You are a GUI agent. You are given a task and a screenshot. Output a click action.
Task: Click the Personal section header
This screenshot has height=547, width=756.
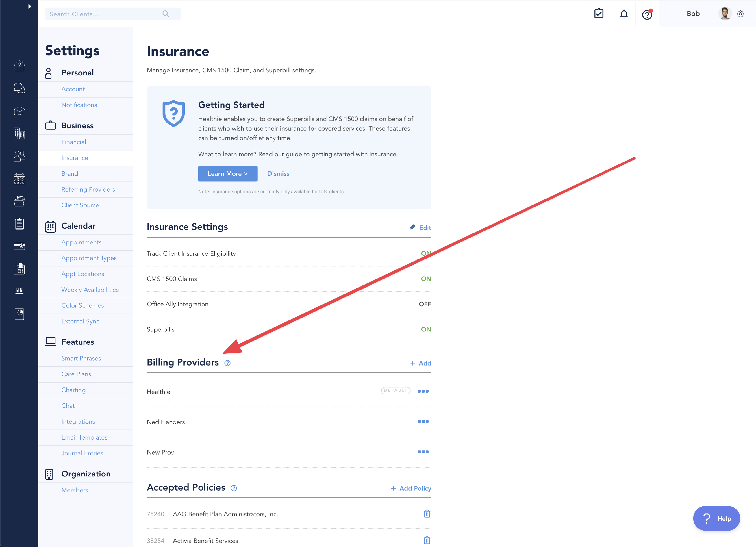pos(77,73)
